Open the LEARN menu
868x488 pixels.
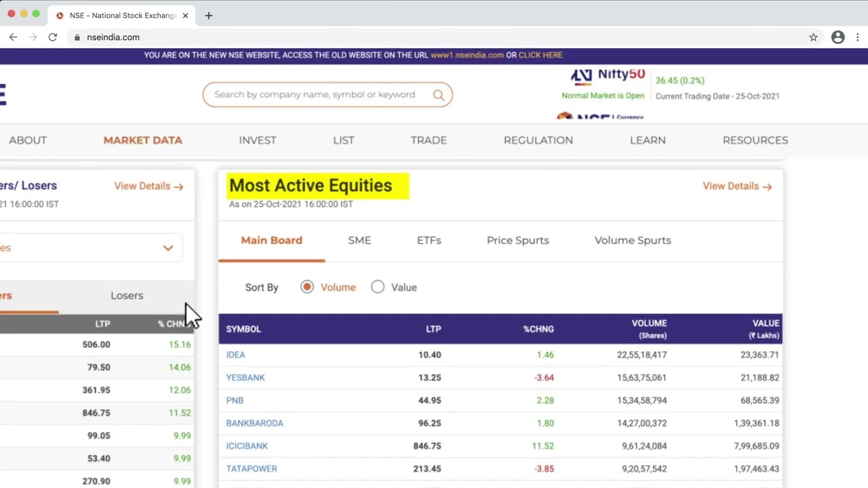[648, 140]
